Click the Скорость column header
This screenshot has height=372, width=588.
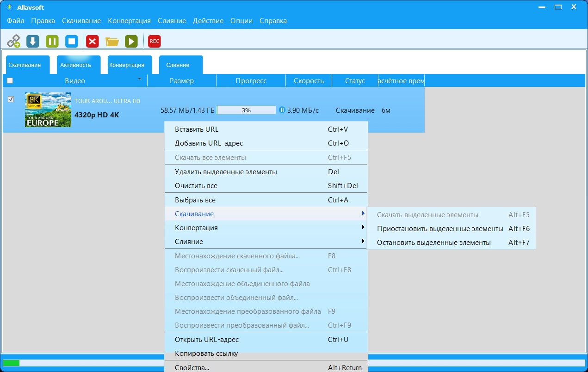coord(309,80)
